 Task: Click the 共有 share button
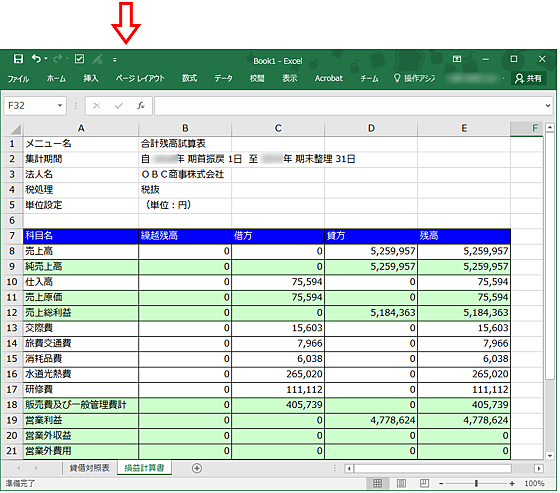pyautogui.click(x=529, y=78)
